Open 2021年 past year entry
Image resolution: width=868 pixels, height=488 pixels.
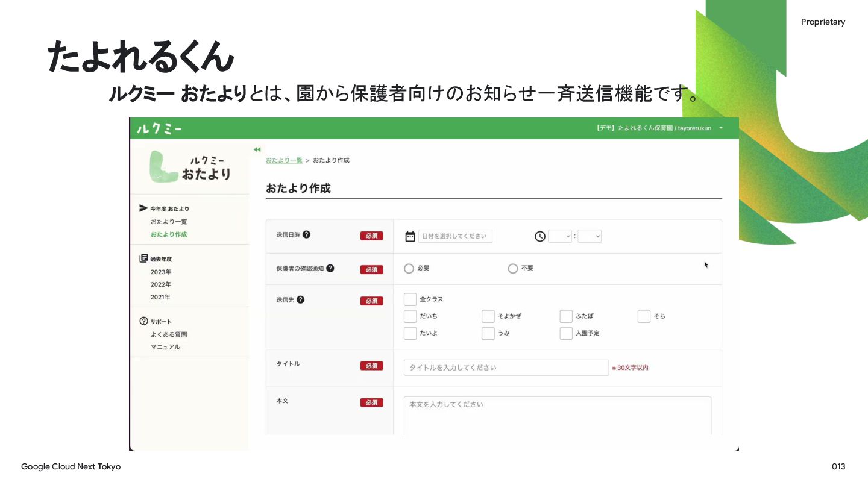click(x=161, y=297)
